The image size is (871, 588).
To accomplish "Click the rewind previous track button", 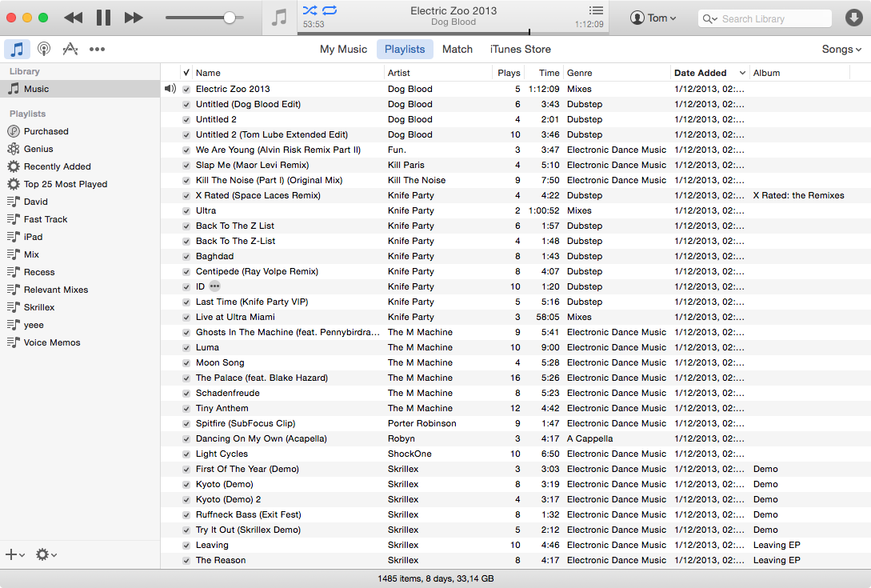I will coord(74,18).
